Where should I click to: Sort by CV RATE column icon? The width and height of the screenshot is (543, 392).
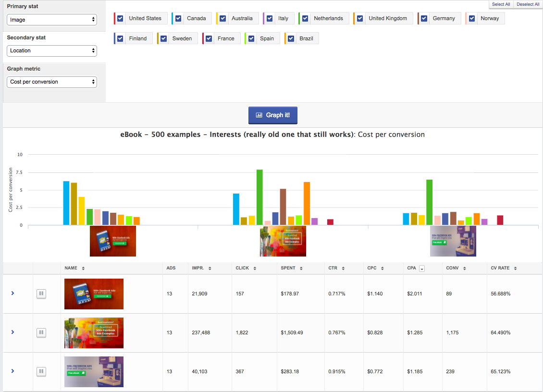(x=515, y=269)
